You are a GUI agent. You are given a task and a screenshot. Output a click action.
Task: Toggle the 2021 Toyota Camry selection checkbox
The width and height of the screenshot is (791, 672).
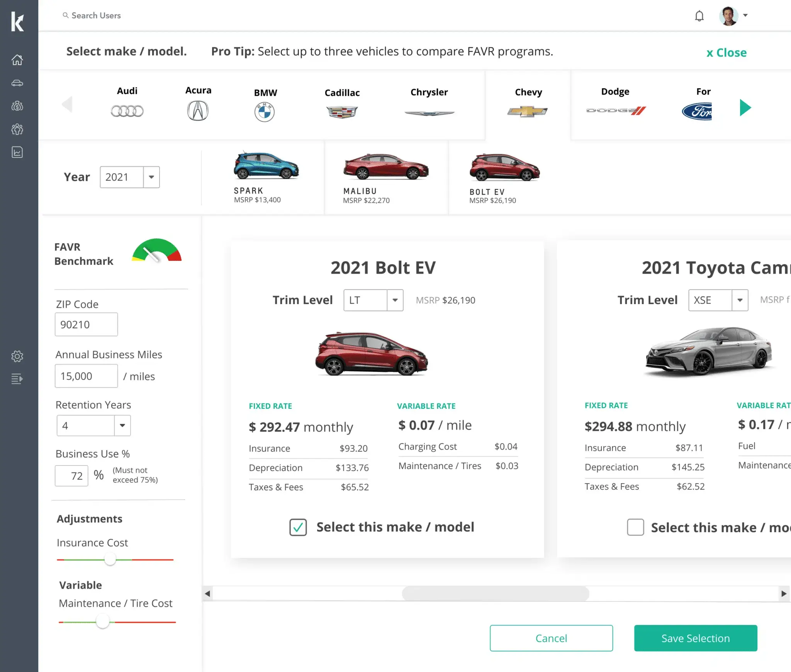point(634,526)
